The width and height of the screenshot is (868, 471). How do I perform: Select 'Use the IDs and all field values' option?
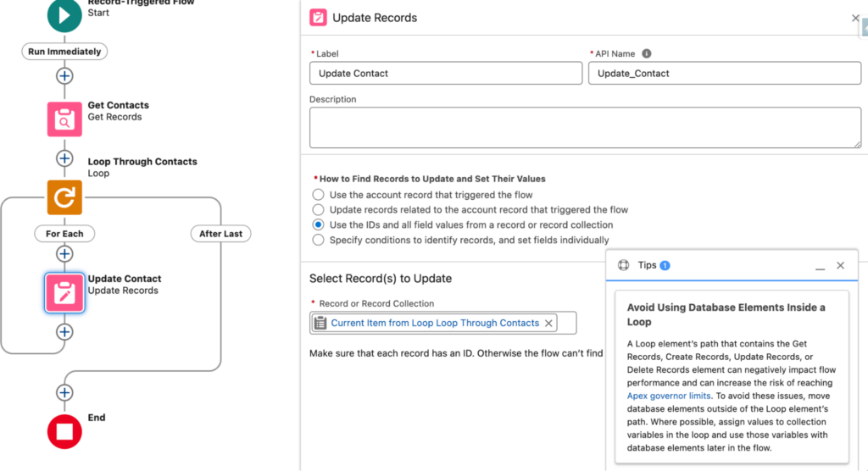click(318, 224)
